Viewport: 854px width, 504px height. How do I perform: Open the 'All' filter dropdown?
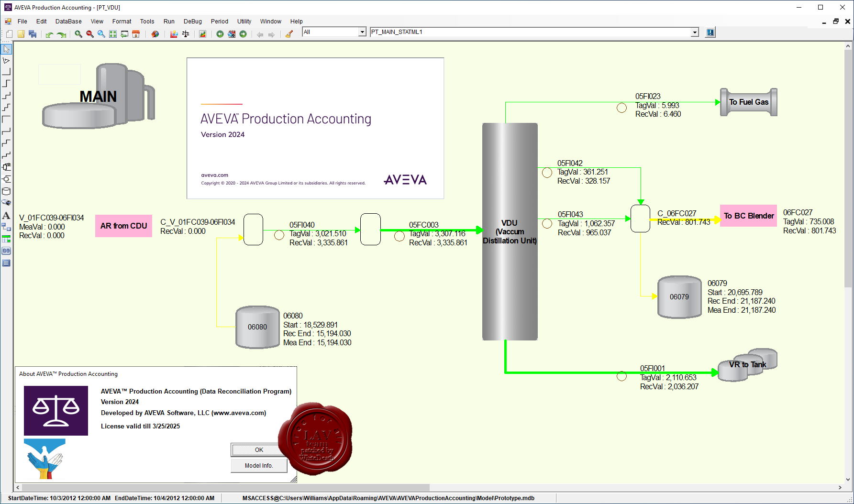point(362,32)
